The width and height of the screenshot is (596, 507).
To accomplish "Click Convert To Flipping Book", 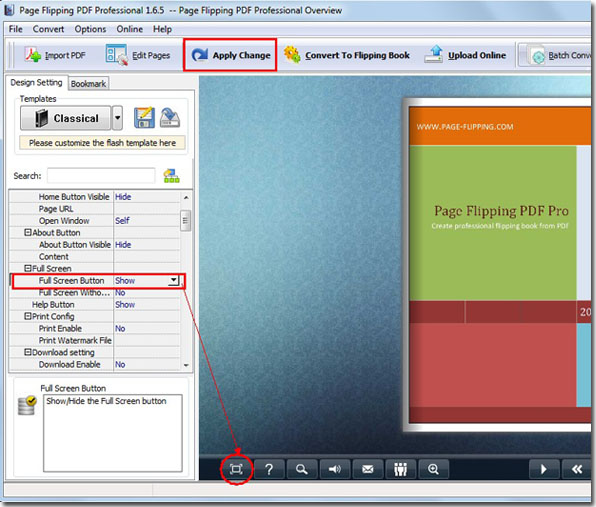I will [x=347, y=55].
